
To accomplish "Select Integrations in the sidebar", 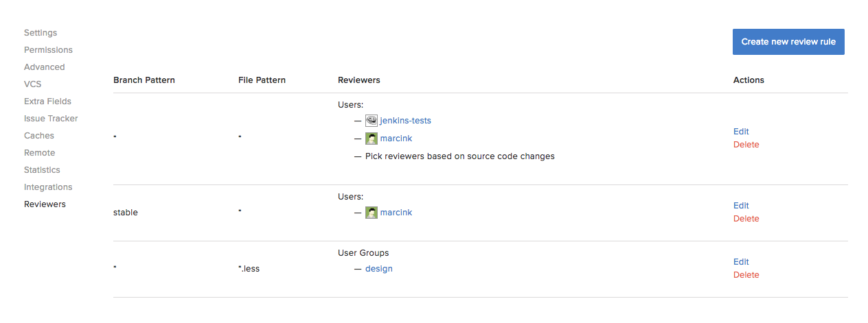I will (x=48, y=187).
